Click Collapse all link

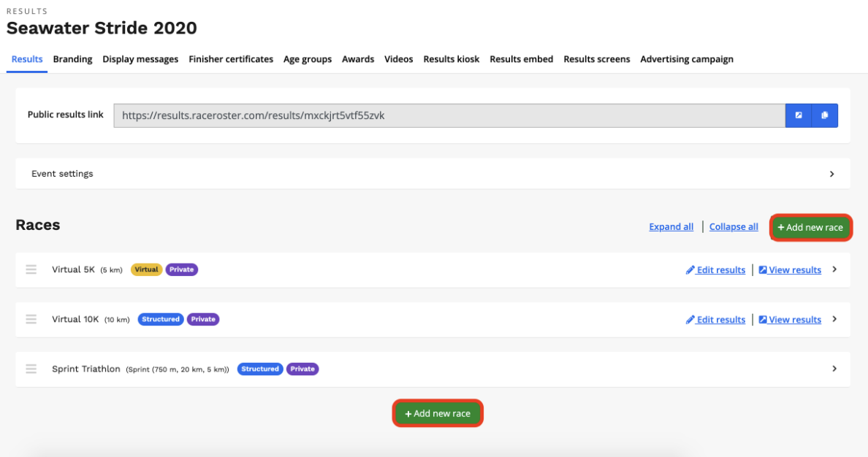[734, 227]
